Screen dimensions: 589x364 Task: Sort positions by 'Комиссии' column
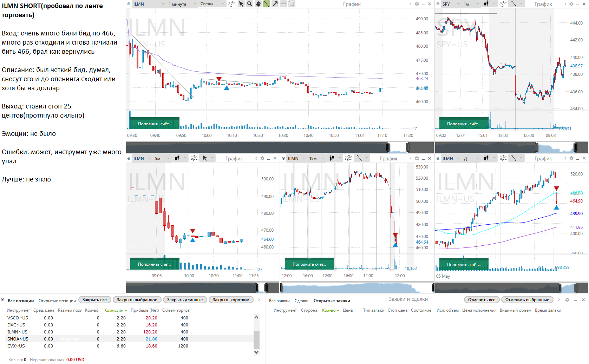pos(116,310)
